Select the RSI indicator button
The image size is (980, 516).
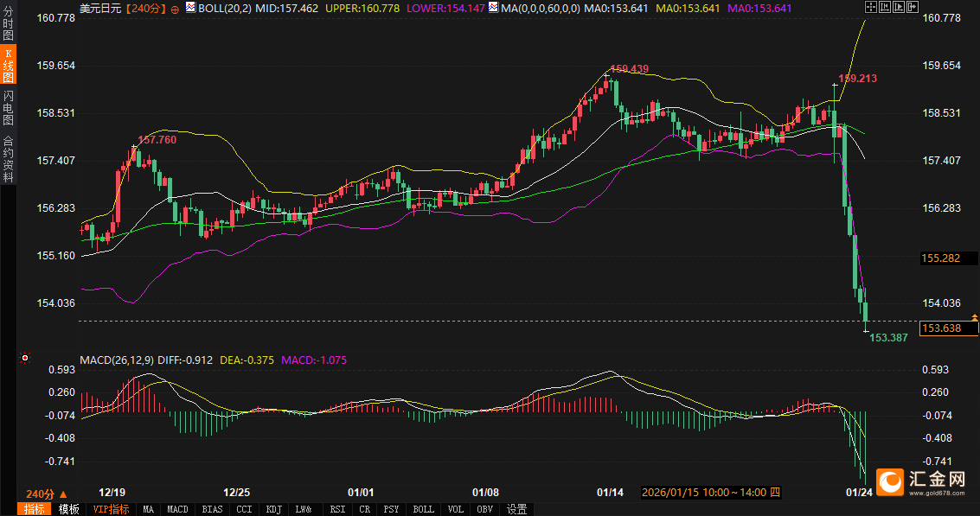click(337, 509)
